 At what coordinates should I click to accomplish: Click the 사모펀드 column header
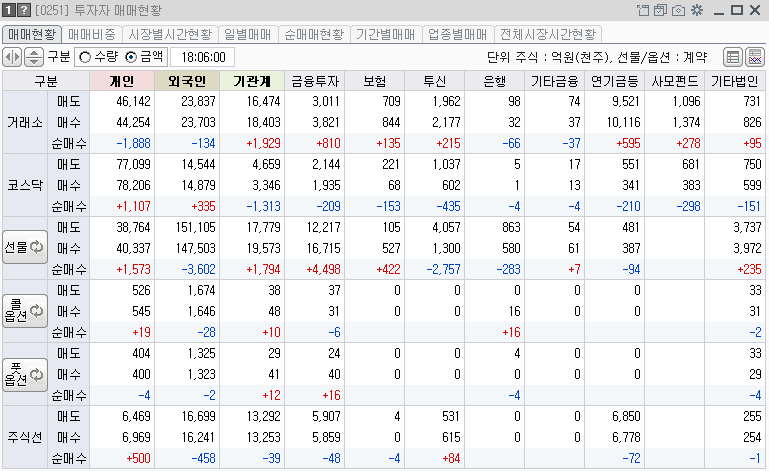point(674,81)
